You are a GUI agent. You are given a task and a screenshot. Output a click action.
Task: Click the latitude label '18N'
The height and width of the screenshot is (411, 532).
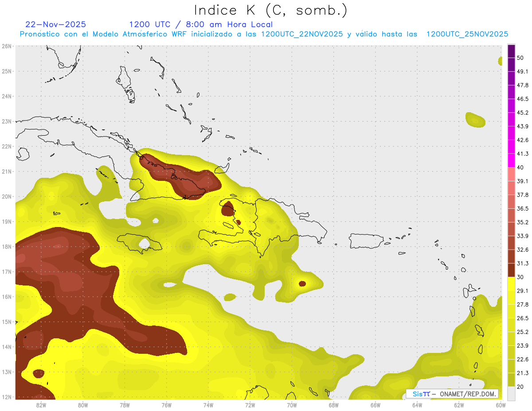click(x=6, y=247)
